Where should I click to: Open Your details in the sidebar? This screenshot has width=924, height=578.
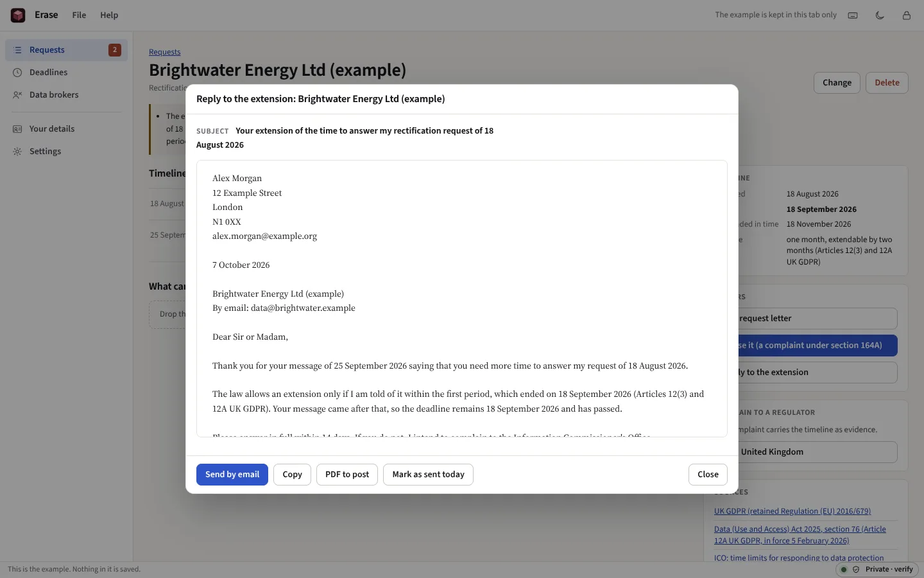[x=67, y=129]
